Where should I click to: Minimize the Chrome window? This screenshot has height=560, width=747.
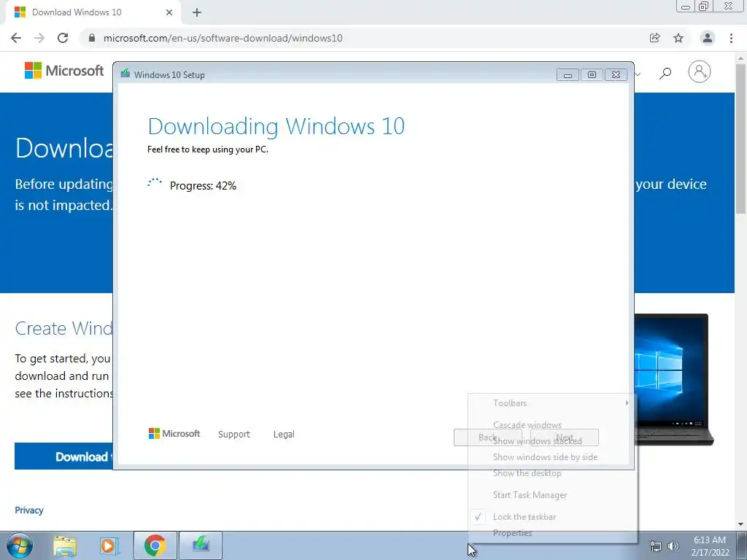tap(686, 6)
